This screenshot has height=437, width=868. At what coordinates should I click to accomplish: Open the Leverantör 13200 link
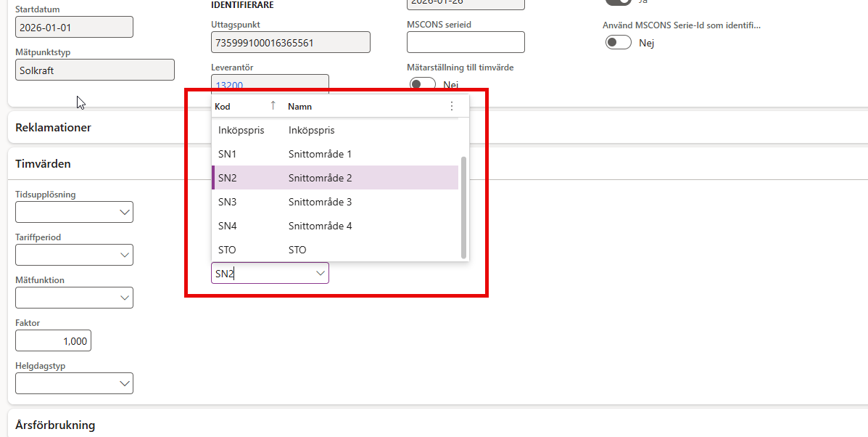click(229, 85)
